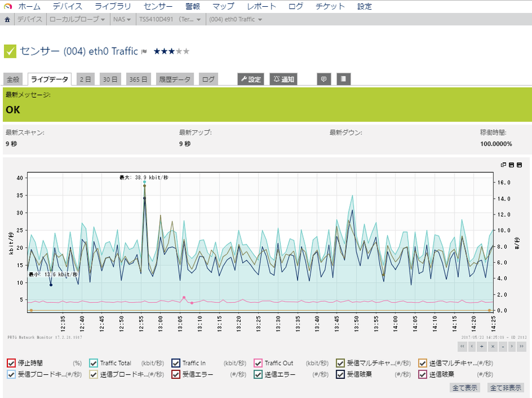532x398 pixels.
Task: Click the priority flag icon beside sensor title
Action: [x=144, y=52]
